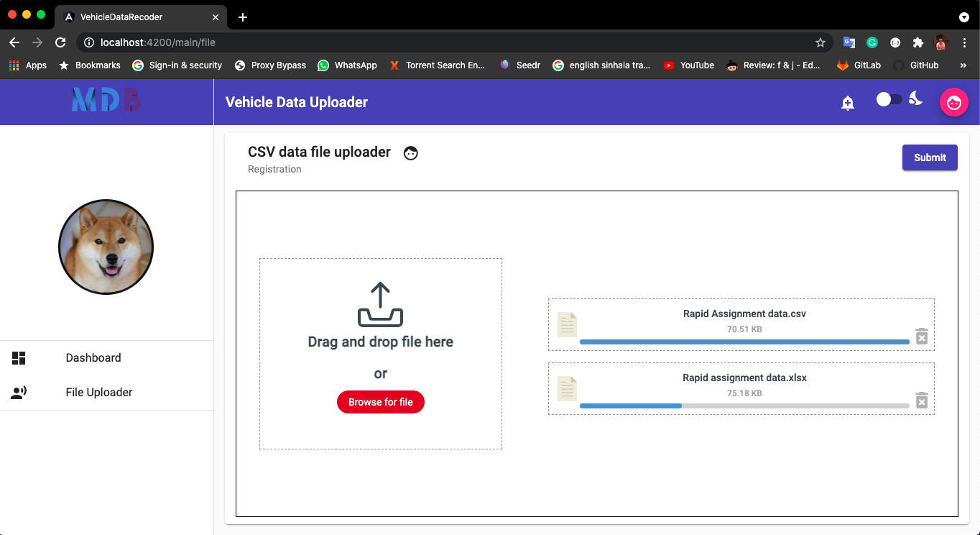Open the Torrent Search En... bookmark

(x=438, y=65)
